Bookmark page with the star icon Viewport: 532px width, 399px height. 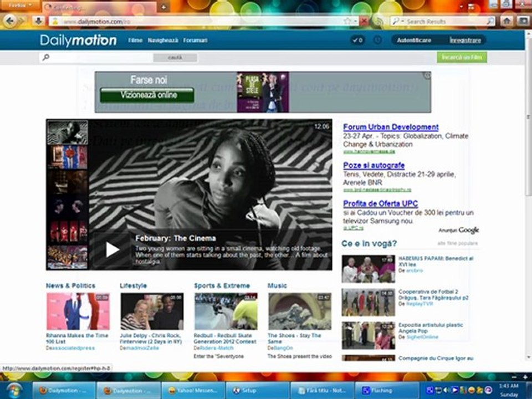click(x=347, y=21)
